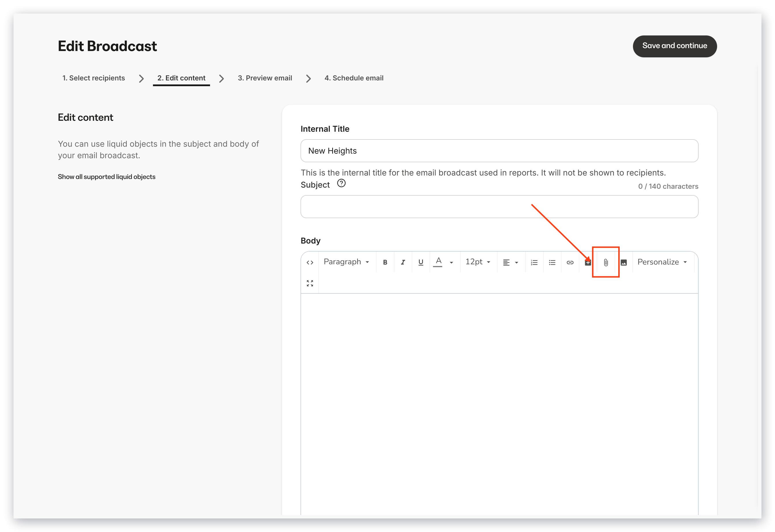Insert a bulleted list
This screenshot has height=532, width=775.
pos(552,262)
